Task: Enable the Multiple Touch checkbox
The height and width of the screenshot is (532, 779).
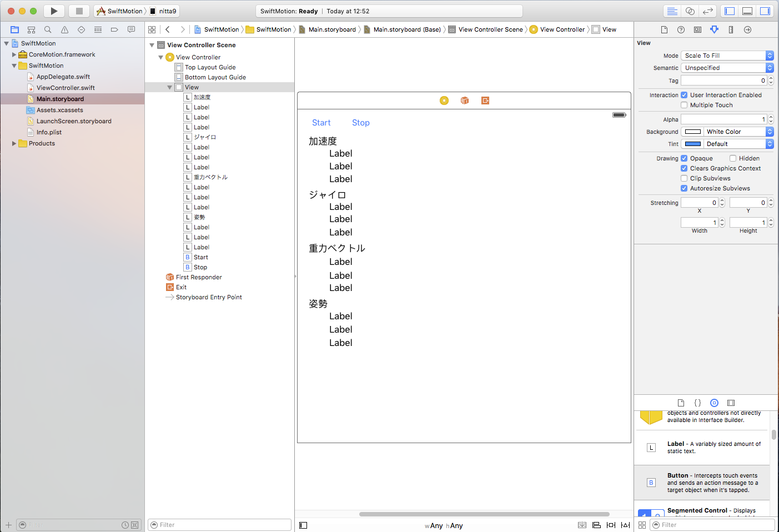Action: 684,105
